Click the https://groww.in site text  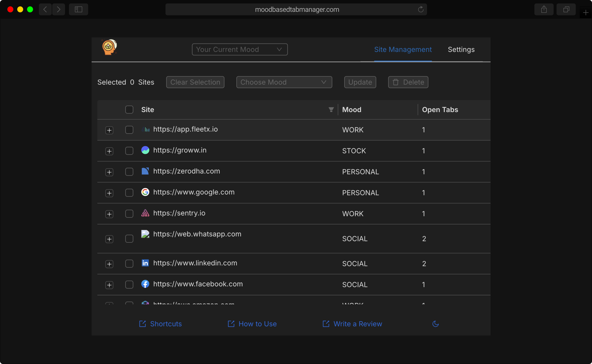pyautogui.click(x=180, y=150)
